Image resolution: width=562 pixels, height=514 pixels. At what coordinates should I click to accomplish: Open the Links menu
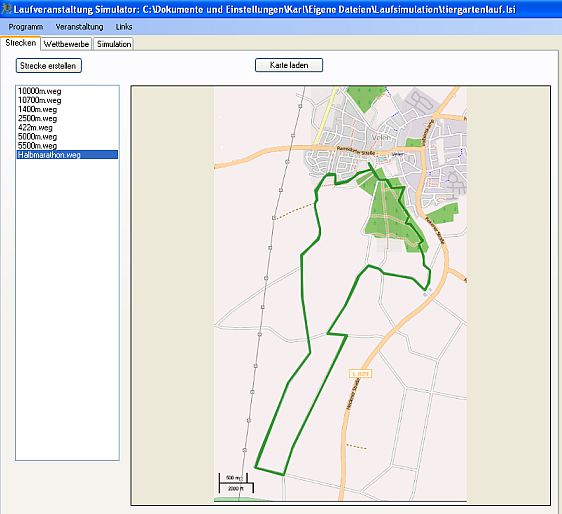coord(124,27)
